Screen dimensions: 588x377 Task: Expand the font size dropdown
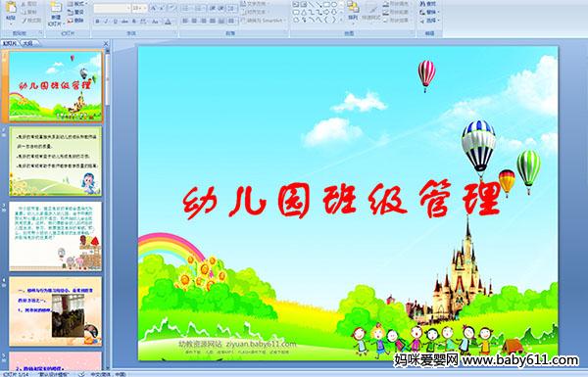145,8
